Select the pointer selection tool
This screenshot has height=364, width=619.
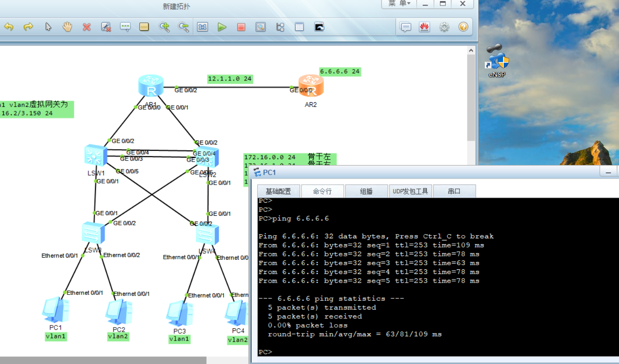[48, 27]
